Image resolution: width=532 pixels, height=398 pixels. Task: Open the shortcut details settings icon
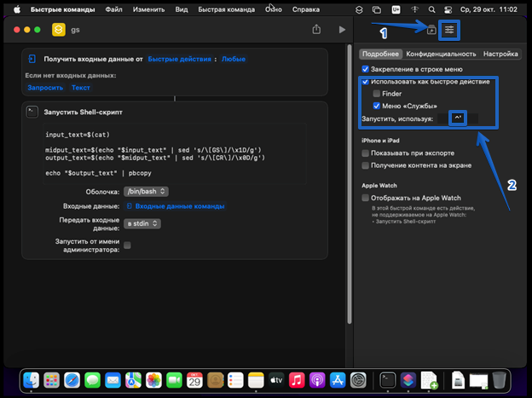tap(449, 29)
